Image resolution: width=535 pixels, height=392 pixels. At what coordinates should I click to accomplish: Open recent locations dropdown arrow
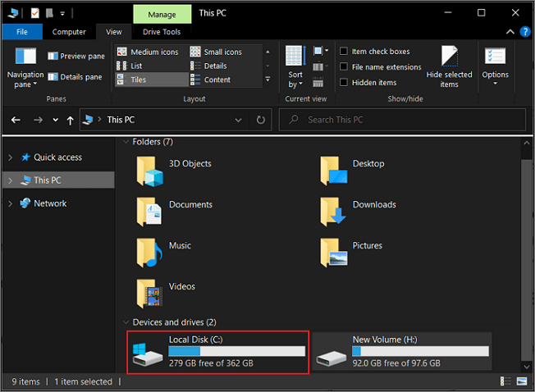(55, 120)
